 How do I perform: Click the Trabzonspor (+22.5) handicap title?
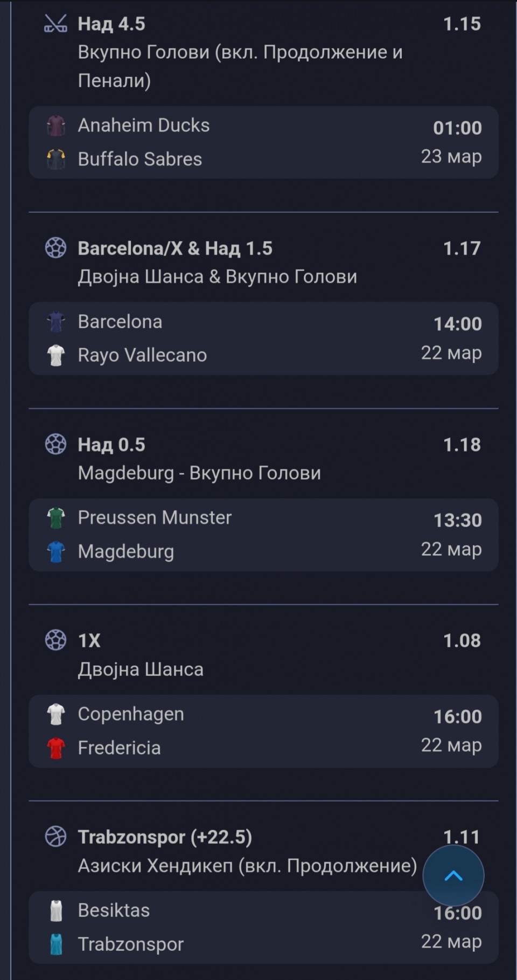coord(165,837)
